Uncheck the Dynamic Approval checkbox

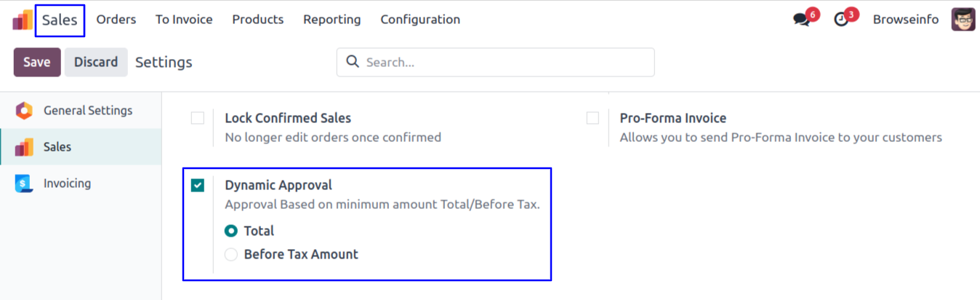[x=198, y=186]
